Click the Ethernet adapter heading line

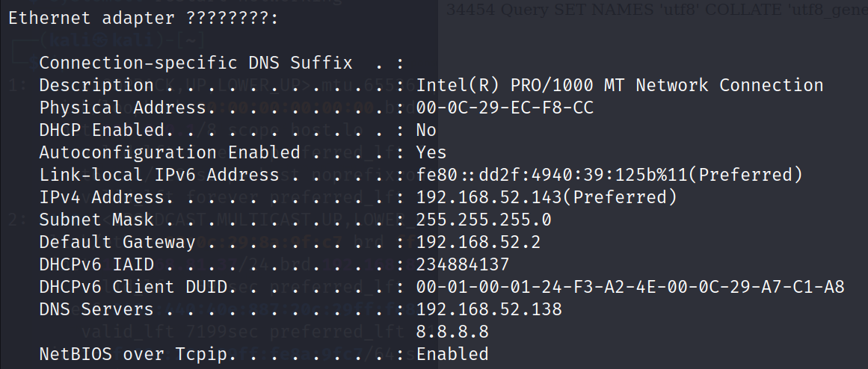click(x=143, y=18)
